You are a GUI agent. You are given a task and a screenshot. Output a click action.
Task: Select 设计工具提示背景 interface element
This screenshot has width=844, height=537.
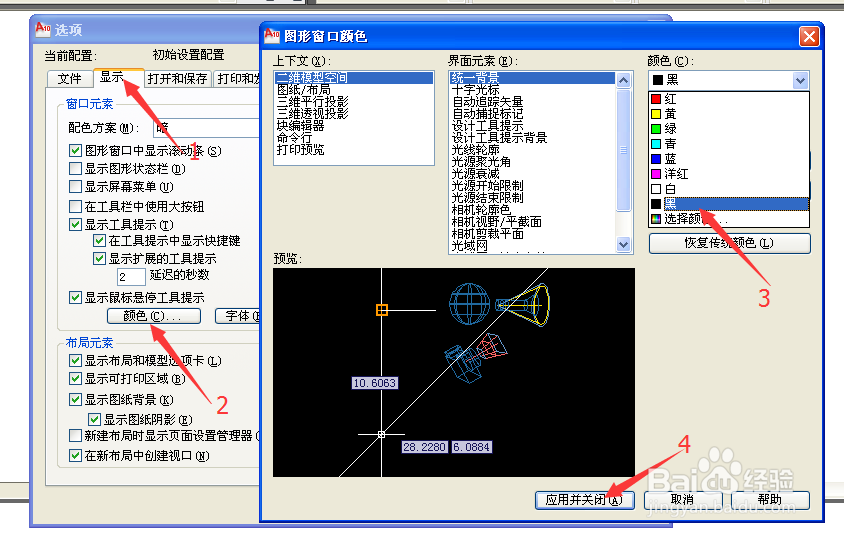click(500, 138)
